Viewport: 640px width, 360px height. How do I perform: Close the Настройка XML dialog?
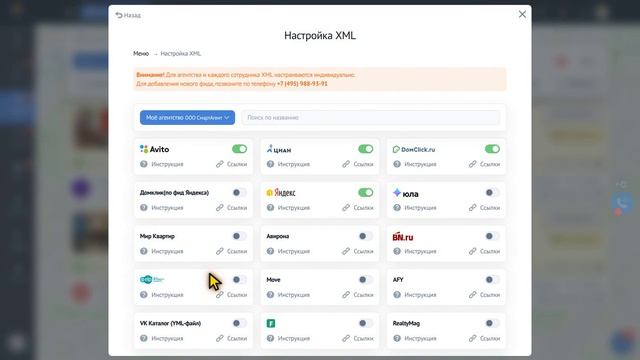(x=522, y=14)
